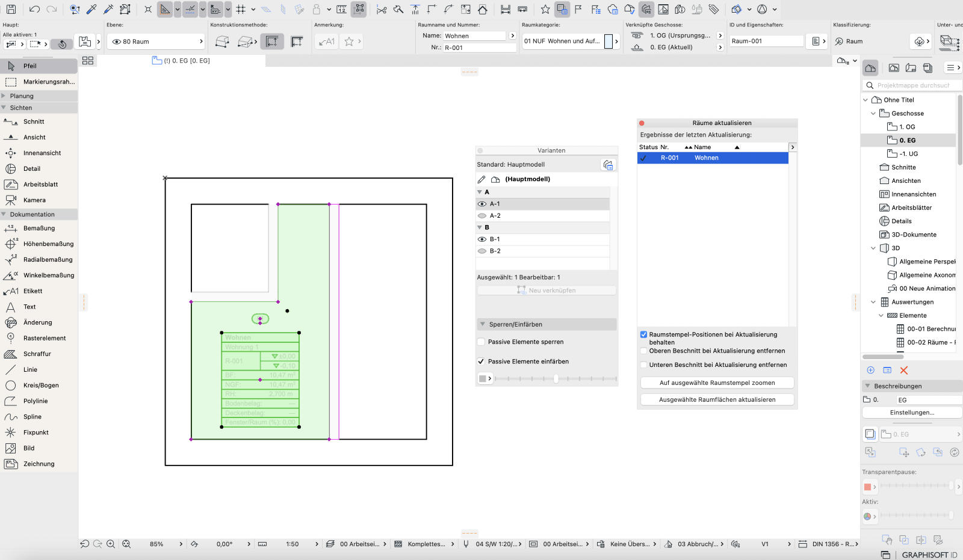Uncheck Passive Elemente einfärben

point(481,362)
